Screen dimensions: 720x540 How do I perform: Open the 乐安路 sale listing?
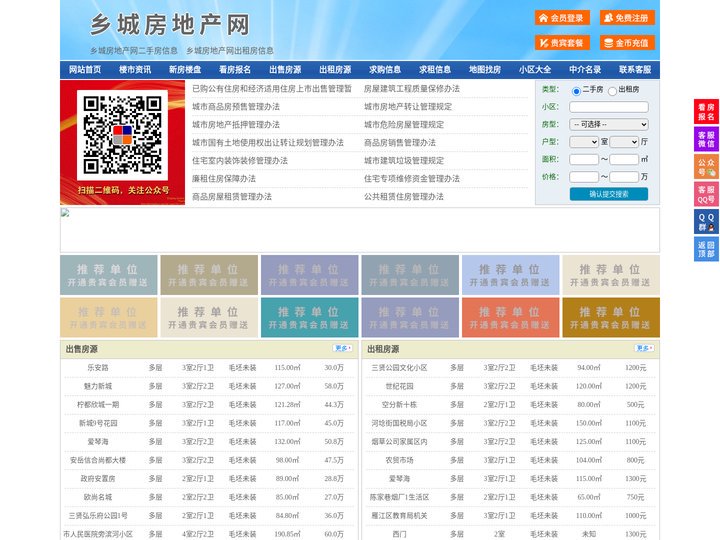pyautogui.click(x=98, y=368)
